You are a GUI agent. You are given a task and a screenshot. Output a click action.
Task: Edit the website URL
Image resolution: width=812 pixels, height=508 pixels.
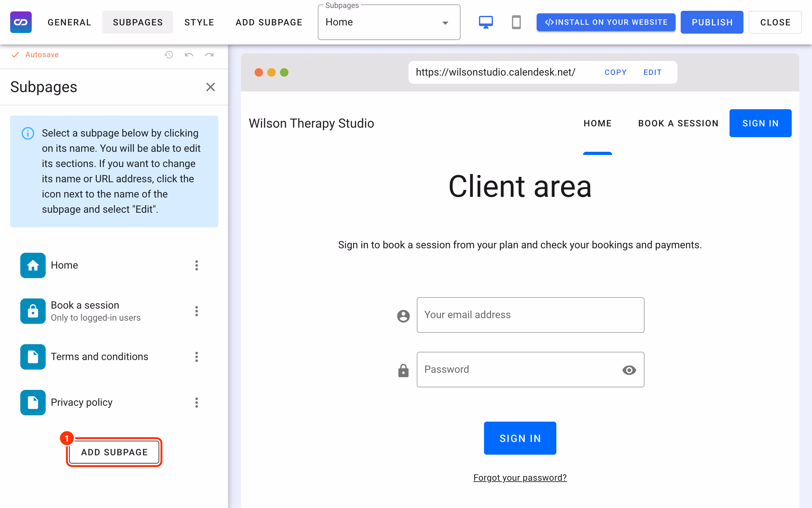pos(652,72)
